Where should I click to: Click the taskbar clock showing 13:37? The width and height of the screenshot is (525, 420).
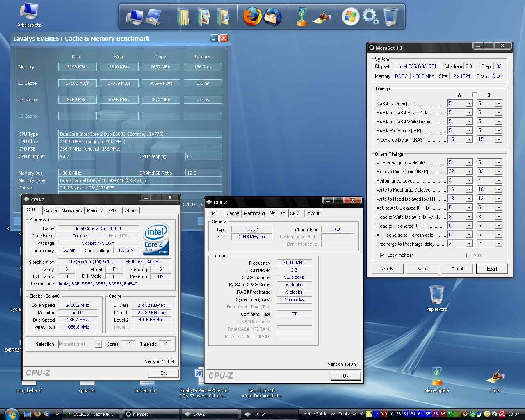(514, 414)
